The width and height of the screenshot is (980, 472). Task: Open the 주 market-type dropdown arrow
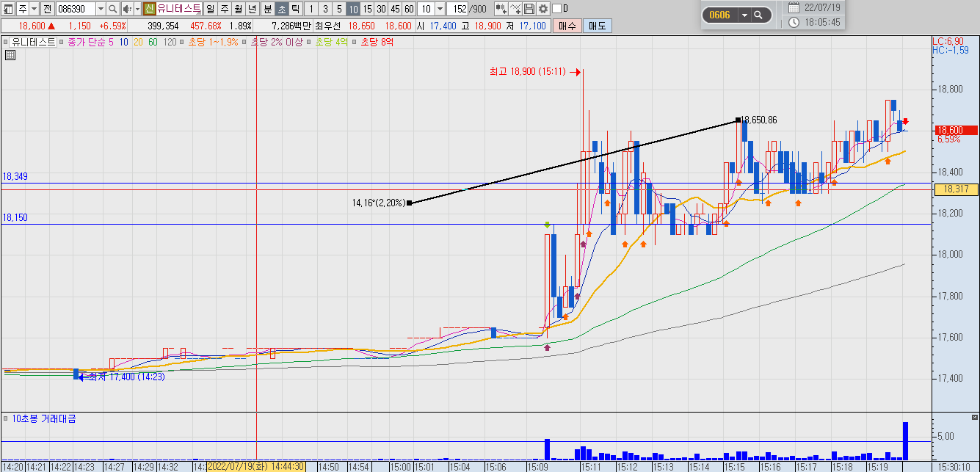coord(35,9)
